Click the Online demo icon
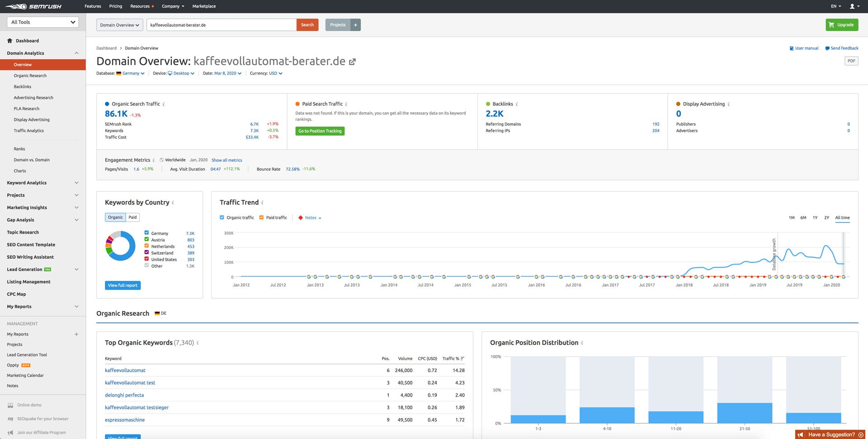The image size is (868, 439). coord(10,405)
